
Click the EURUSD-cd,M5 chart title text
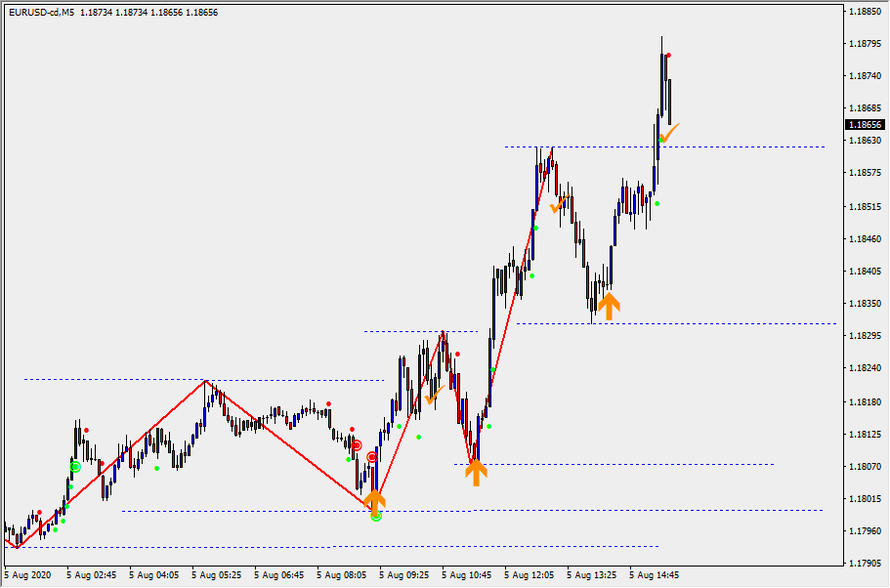[39, 12]
